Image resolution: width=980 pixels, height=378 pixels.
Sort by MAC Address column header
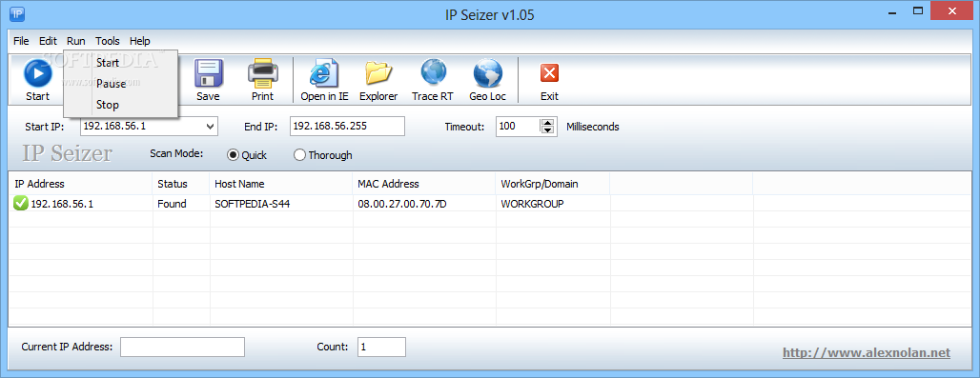coord(424,184)
